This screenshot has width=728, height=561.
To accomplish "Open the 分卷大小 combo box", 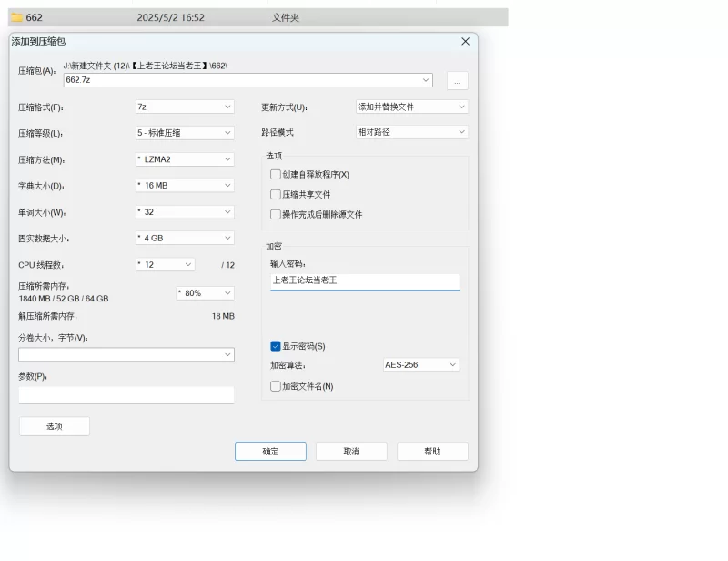I will (x=126, y=354).
